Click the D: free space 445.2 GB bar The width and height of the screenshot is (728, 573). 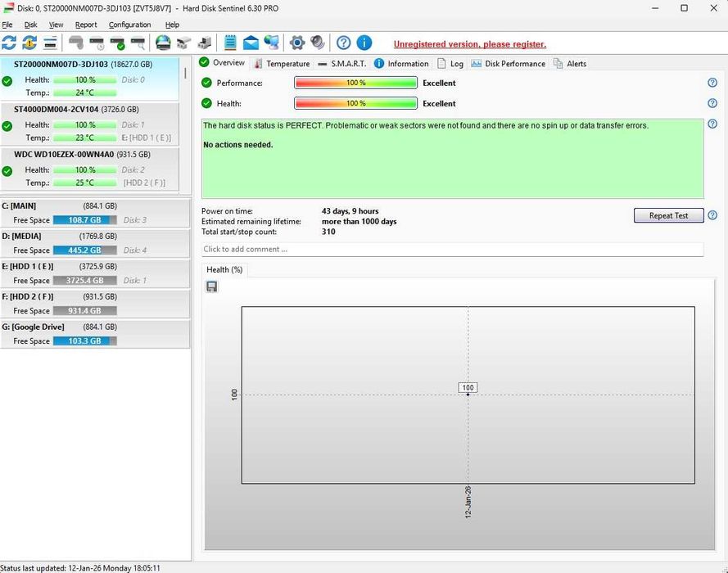coord(84,250)
